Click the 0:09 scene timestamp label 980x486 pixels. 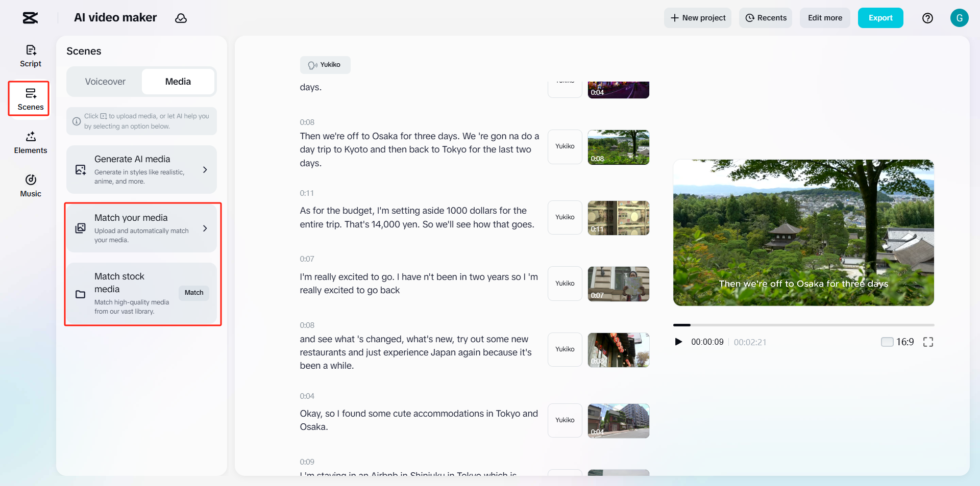[307, 462]
